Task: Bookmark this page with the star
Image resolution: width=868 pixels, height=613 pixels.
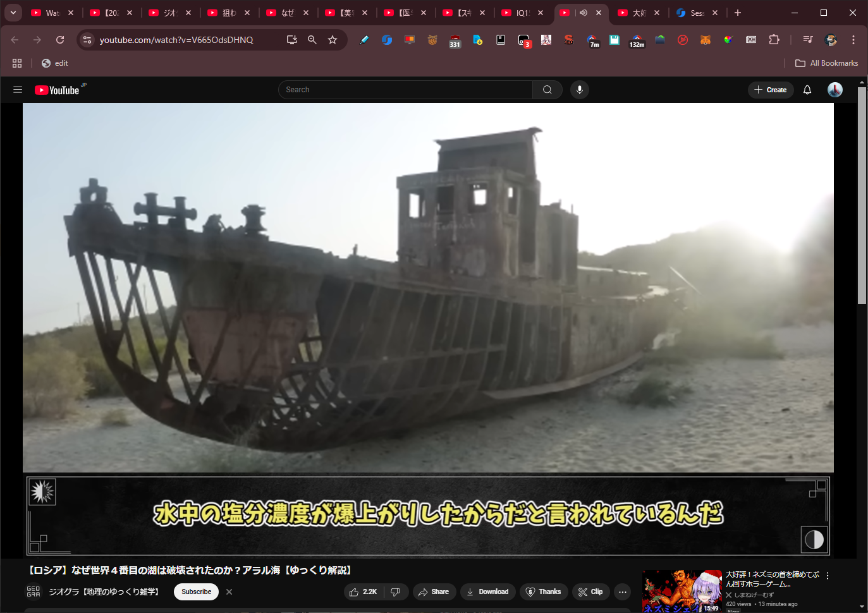Action: [333, 40]
